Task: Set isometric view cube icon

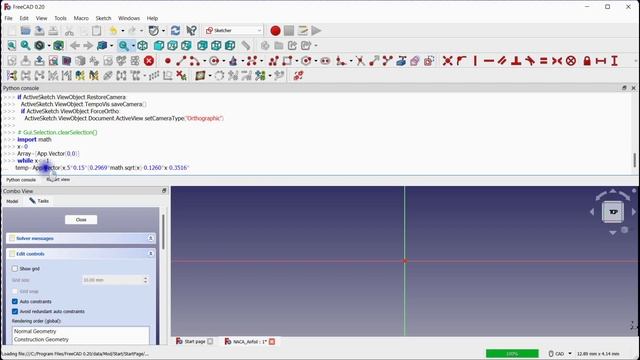Action: pyautogui.click(x=142, y=45)
